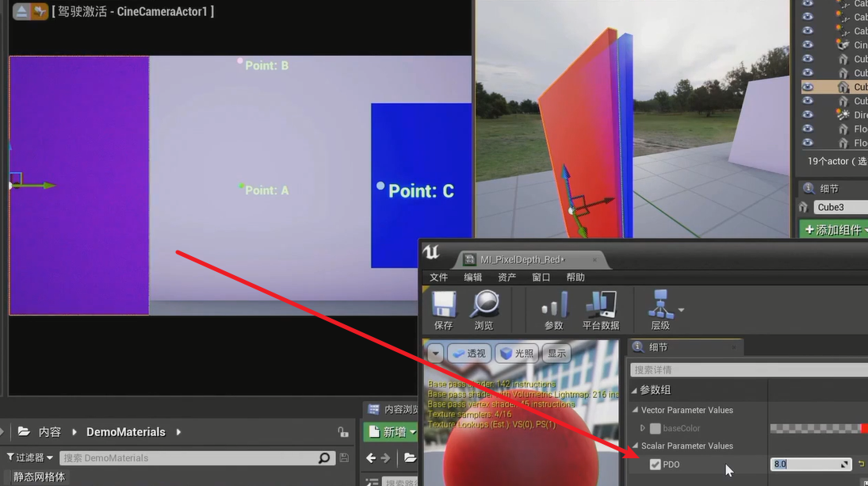
Task: Click the search magnifier in DemoMaterials search
Action: tap(324, 457)
